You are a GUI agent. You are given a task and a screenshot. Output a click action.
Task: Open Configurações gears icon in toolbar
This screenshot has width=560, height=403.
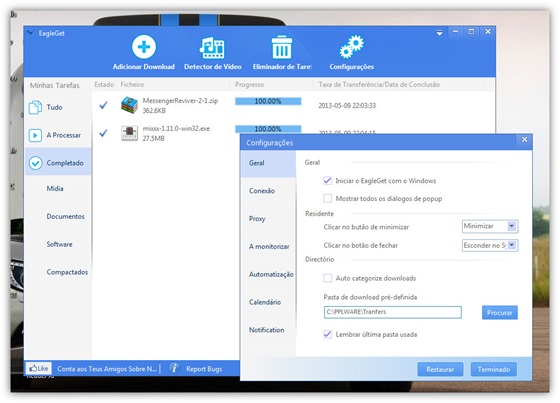tap(351, 47)
